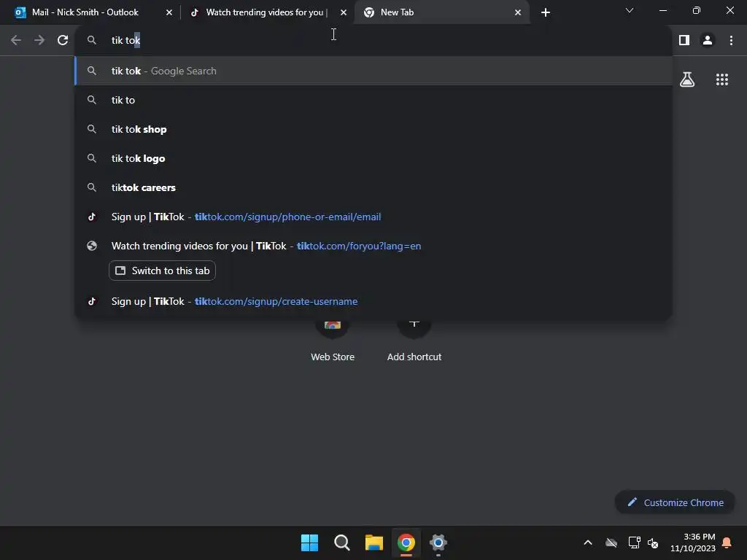Open the Chrome profile avatar
The width and height of the screenshot is (747, 560).
pyautogui.click(x=708, y=41)
